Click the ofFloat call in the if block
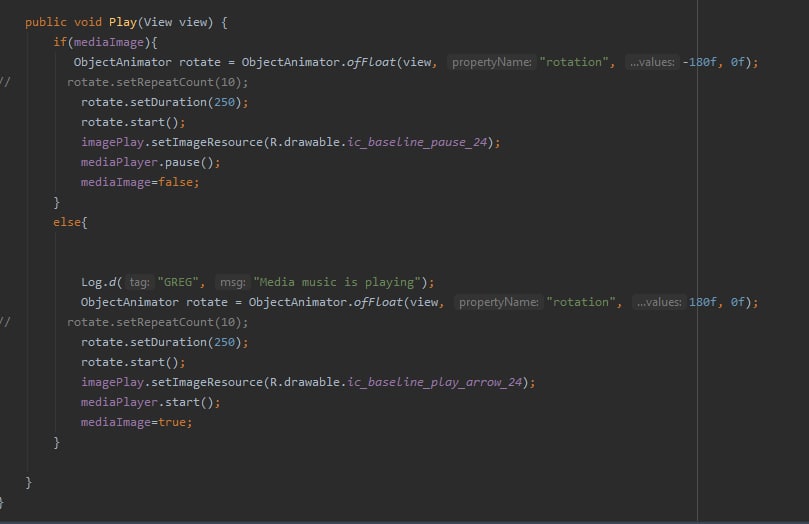The width and height of the screenshot is (809, 524). (371, 62)
